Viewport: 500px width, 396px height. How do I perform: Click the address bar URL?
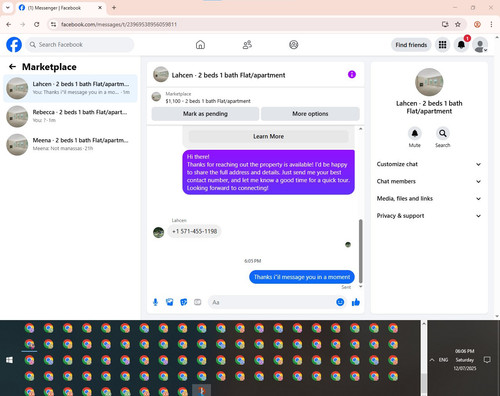coord(119,24)
